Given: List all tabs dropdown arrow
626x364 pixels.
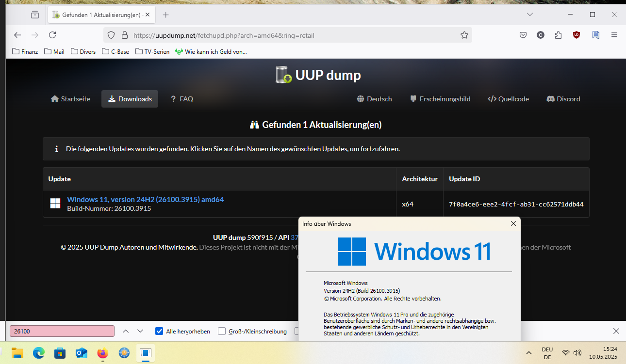Looking at the screenshot, I should [530, 15].
